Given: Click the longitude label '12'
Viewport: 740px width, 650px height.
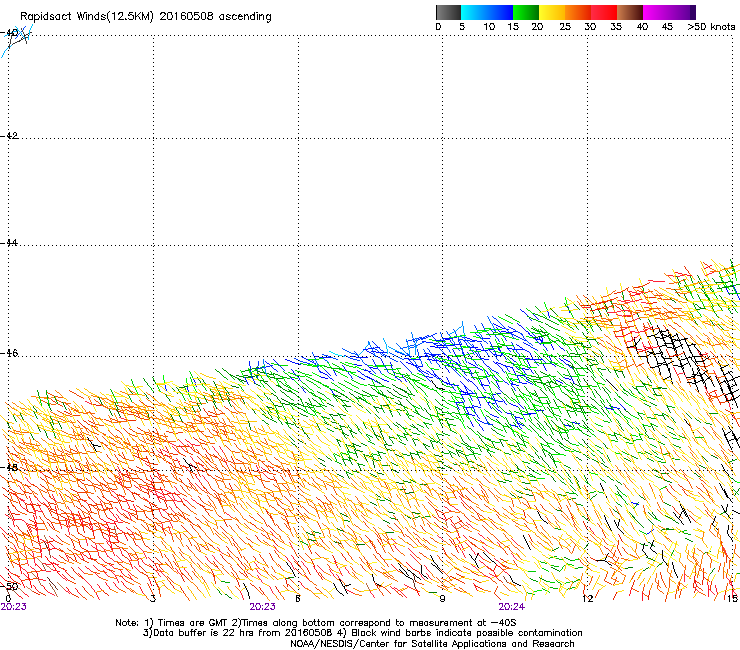Looking at the screenshot, I should [x=588, y=599].
